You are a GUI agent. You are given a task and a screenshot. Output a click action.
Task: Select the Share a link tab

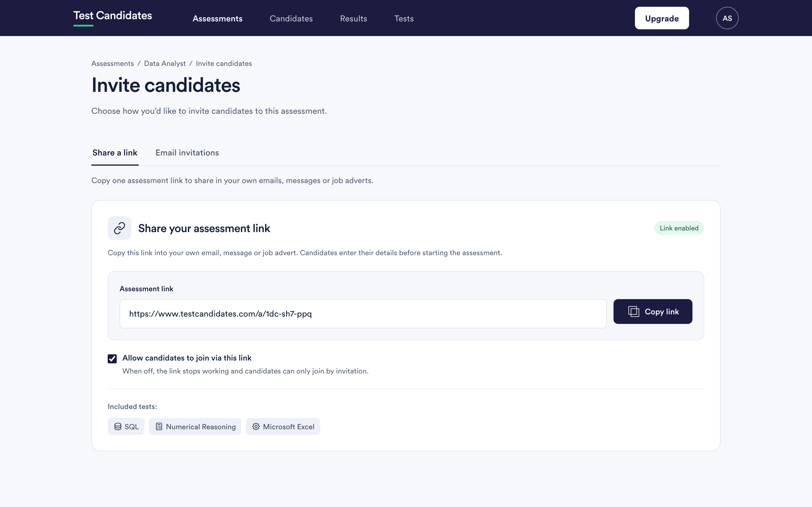click(115, 153)
